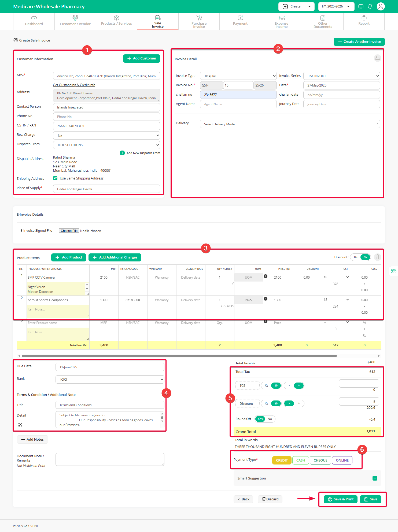Open the user profile icon
The height and width of the screenshot is (532, 398).
tap(381, 6)
